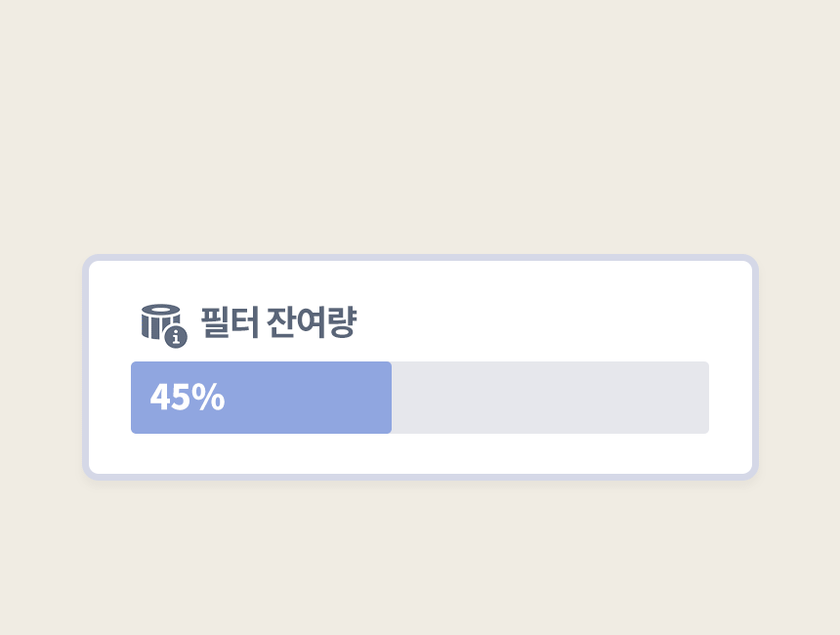Click the beige background above the card
The width and height of the screenshot is (840, 635).
[x=420, y=127]
